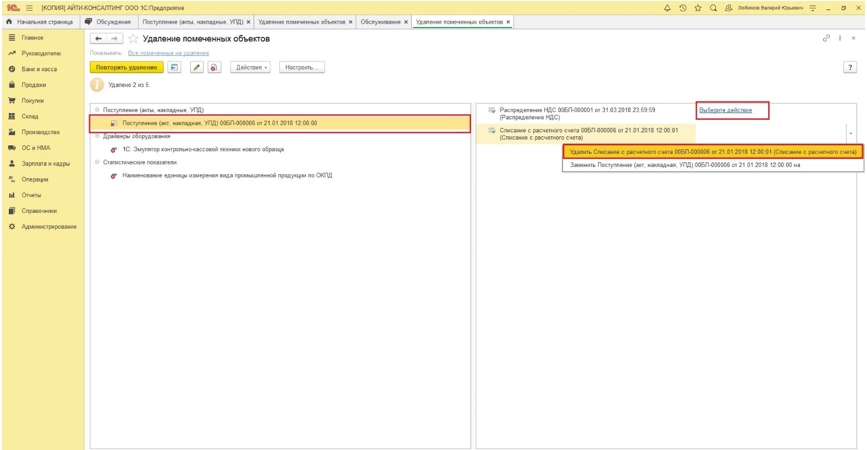The height and width of the screenshot is (450, 867).
Task: Click user icon next to Любимов Валерий Юрьевич
Action: pos(728,8)
